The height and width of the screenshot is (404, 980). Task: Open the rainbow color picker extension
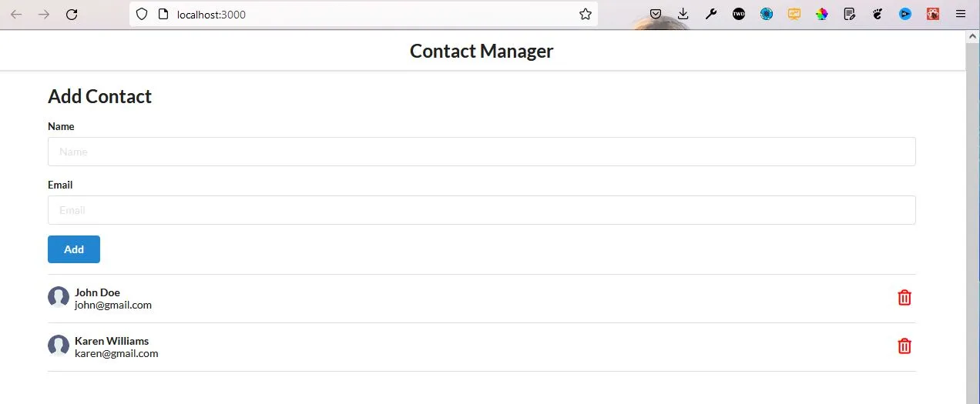tap(822, 14)
